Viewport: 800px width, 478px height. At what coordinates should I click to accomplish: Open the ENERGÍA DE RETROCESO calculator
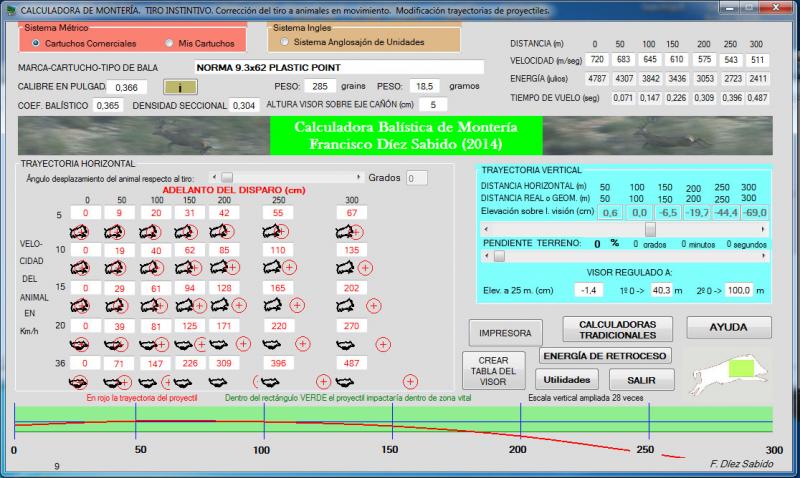pyautogui.click(x=606, y=356)
